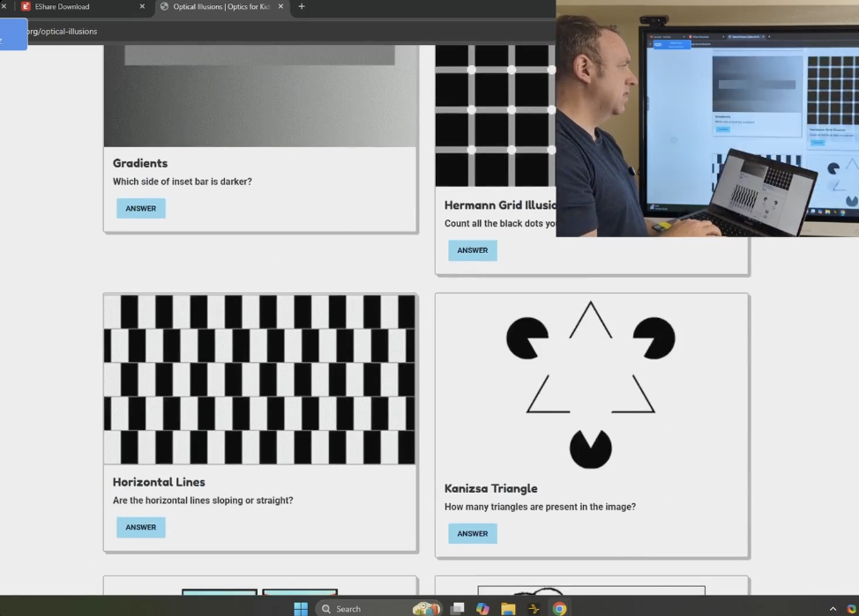Close the Optical Illusions tab
This screenshot has width=859, height=616.
281,7
